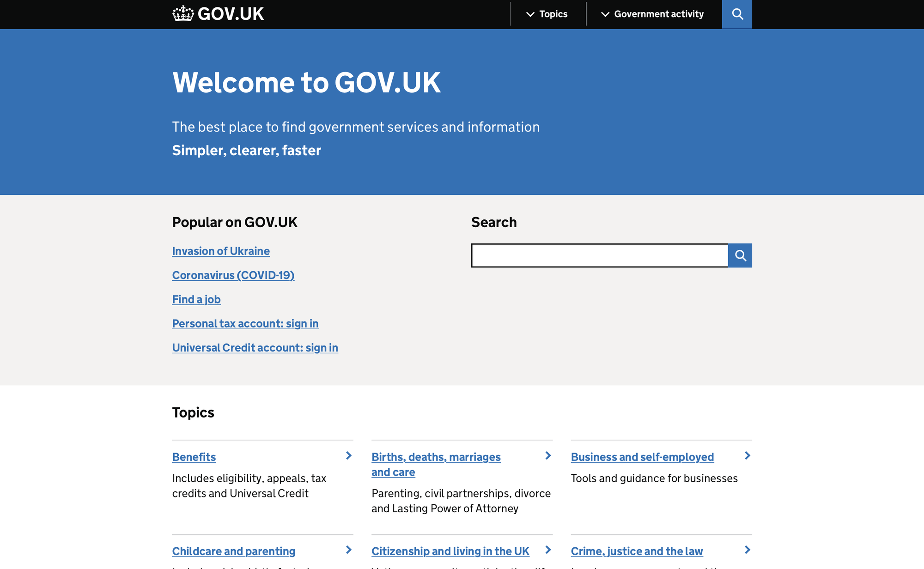Open the Benefits topic link
This screenshot has height=569, width=924.
point(194,457)
